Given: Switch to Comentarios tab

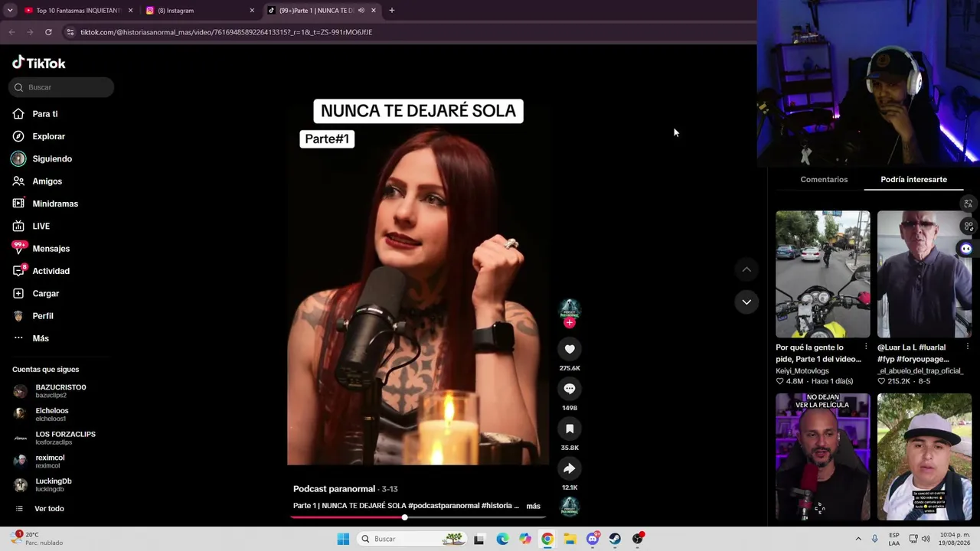Looking at the screenshot, I should point(824,180).
